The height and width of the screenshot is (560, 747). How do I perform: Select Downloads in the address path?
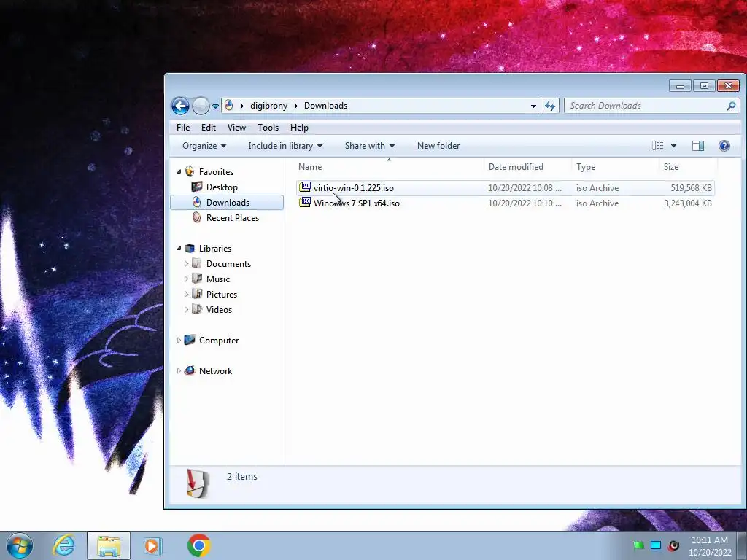(325, 106)
